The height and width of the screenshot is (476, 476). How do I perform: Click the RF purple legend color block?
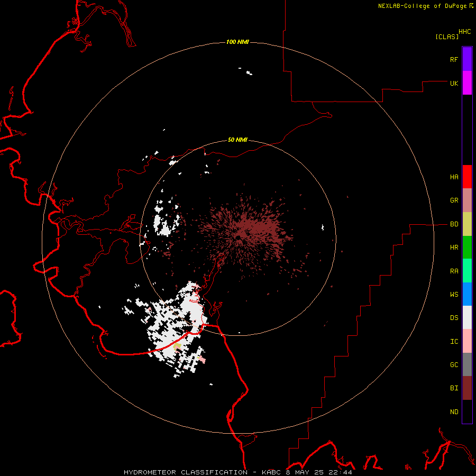467,59
